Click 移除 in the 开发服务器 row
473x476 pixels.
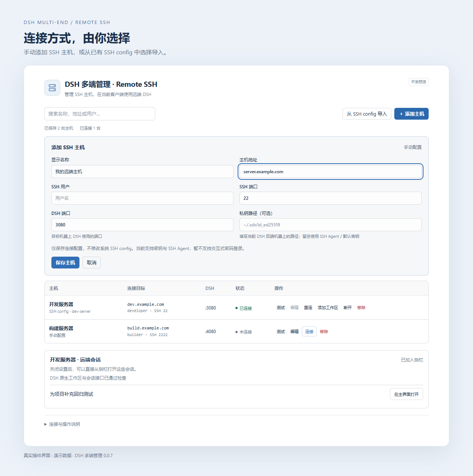point(361,308)
